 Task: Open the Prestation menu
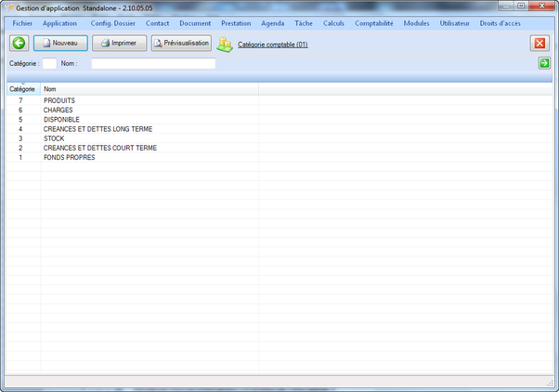[236, 22]
